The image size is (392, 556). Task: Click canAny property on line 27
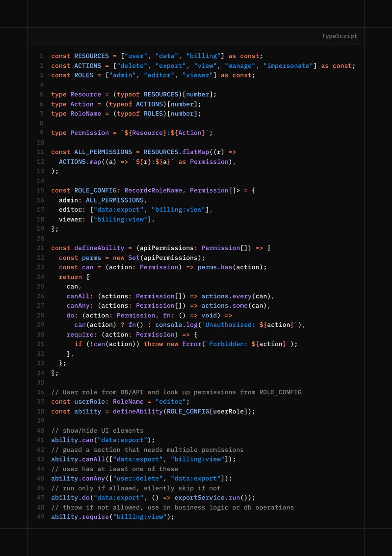(x=78, y=306)
